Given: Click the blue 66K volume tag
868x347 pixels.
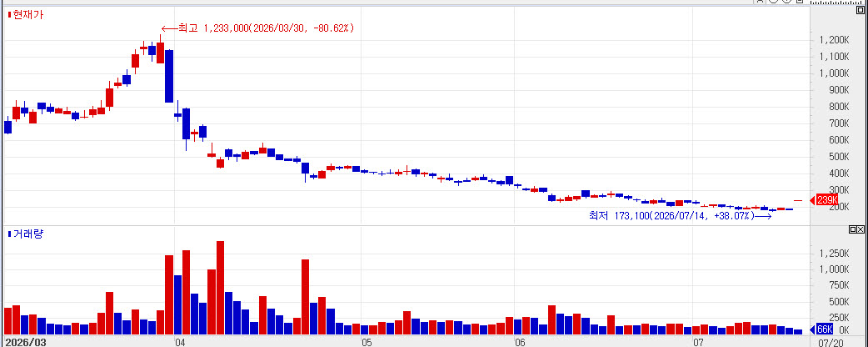Looking at the screenshot, I should [821, 329].
